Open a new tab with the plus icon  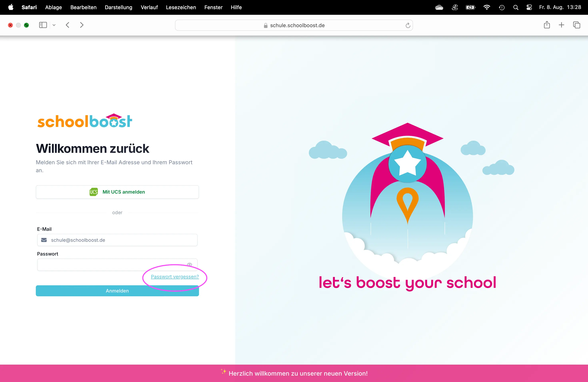[561, 25]
